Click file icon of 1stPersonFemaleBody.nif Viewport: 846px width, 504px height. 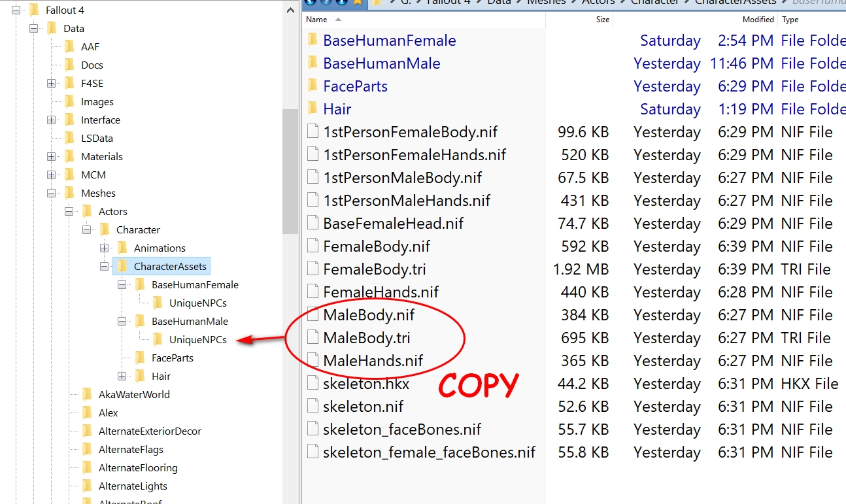tap(313, 131)
